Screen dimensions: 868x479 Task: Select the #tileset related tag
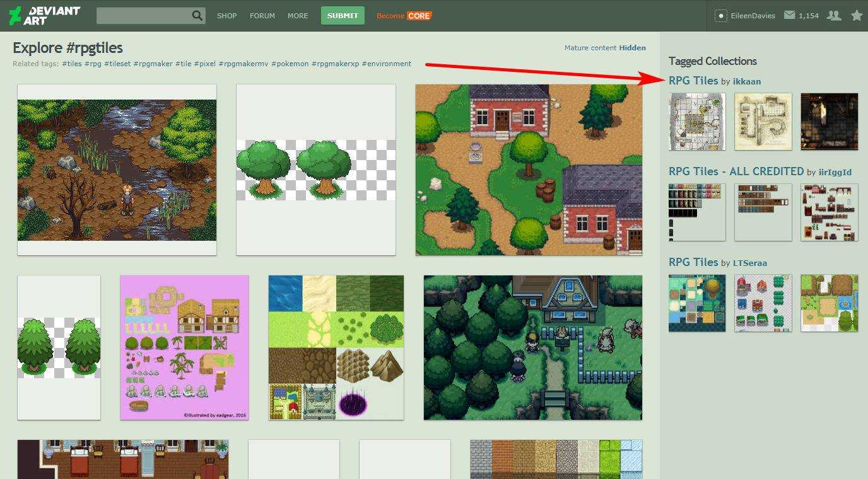117,64
